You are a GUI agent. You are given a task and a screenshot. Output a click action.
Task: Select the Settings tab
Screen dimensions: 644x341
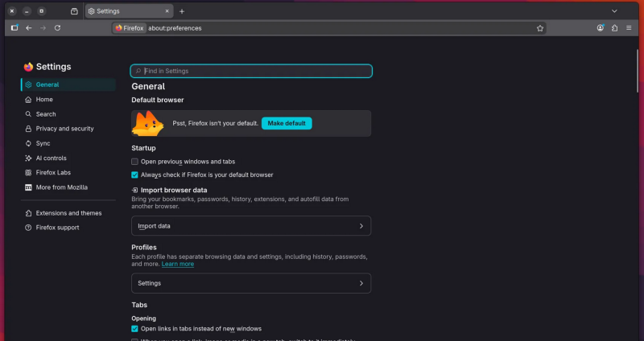coord(130,11)
